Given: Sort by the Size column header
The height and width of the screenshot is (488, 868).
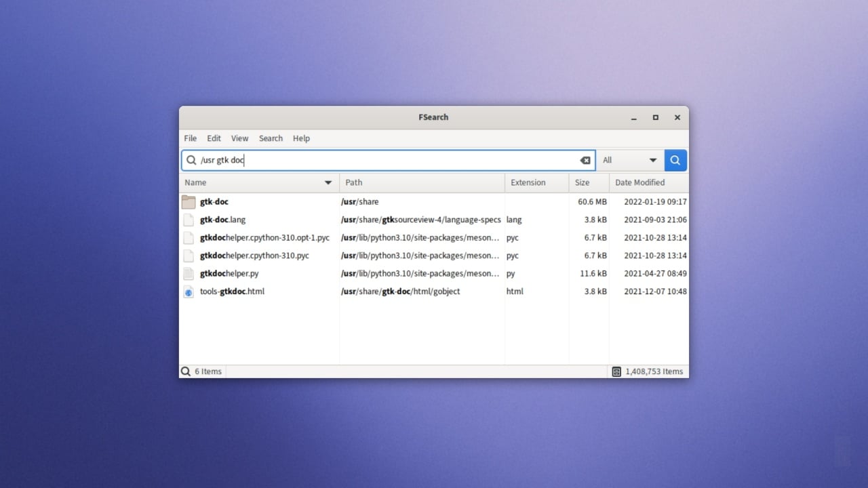Looking at the screenshot, I should (x=589, y=182).
